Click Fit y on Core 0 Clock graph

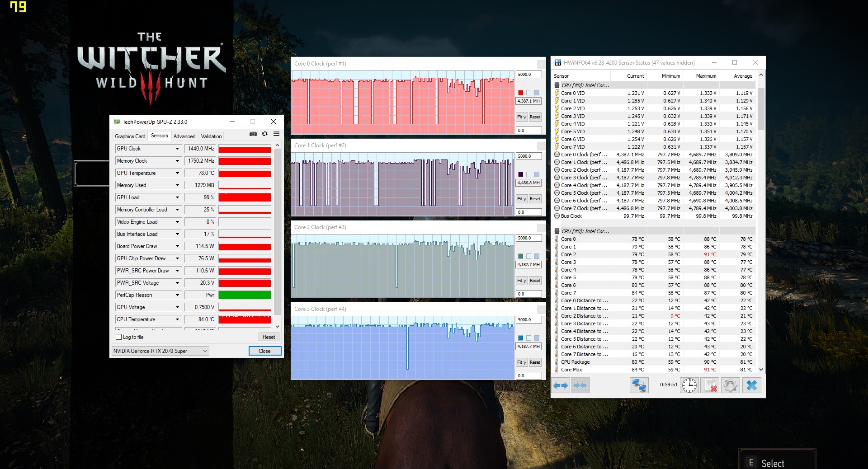[x=522, y=117]
